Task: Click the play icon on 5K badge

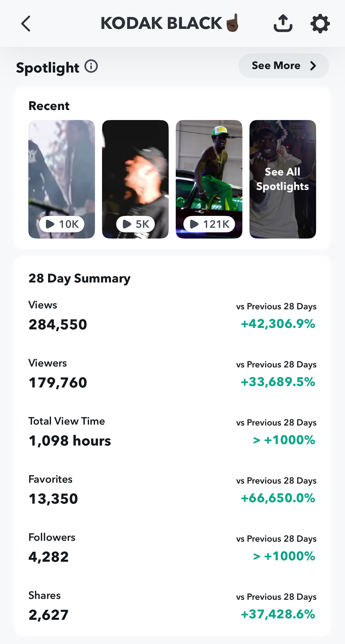Action: [x=127, y=224]
